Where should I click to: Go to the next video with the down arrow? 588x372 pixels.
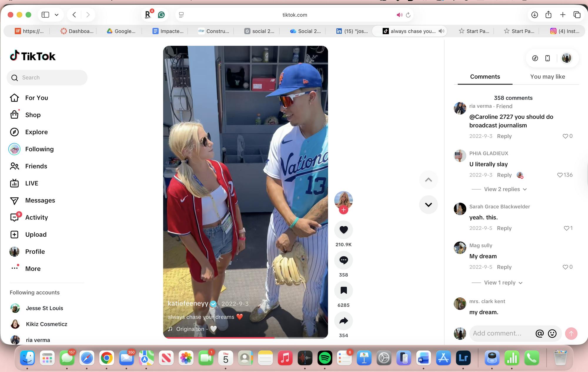click(428, 205)
